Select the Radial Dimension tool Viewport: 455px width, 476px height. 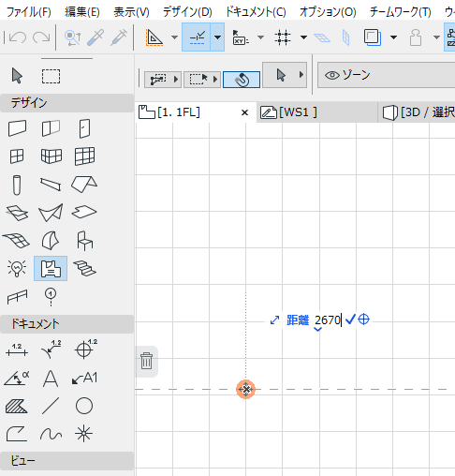[x=51, y=350]
